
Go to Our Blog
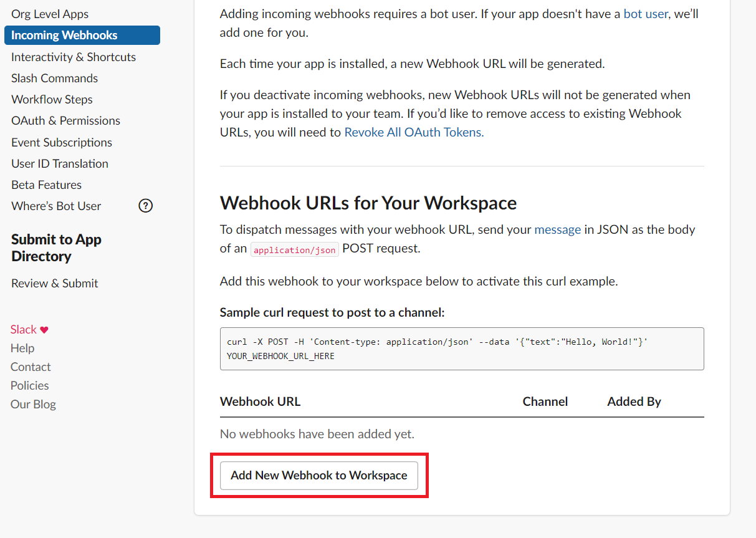pyautogui.click(x=33, y=404)
